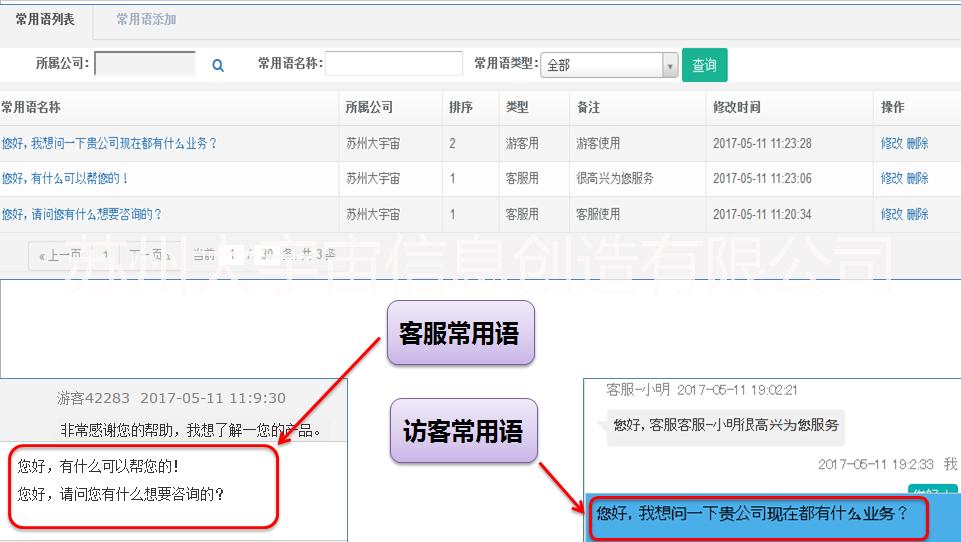Click the 客服使用 remark cell
This screenshot has height=542, width=961.
pyautogui.click(x=598, y=214)
